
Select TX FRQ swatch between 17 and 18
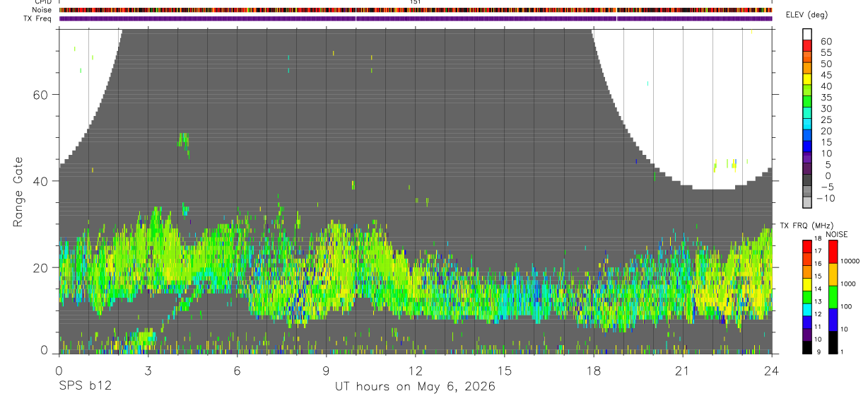tap(807, 245)
